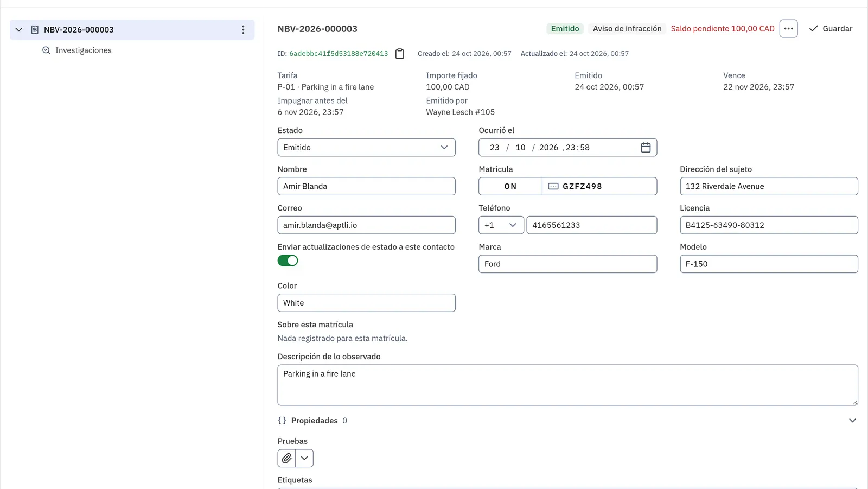The height and width of the screenshot is (489, 868).
Task: Click the province field showing ON
Action: (510, 186)
